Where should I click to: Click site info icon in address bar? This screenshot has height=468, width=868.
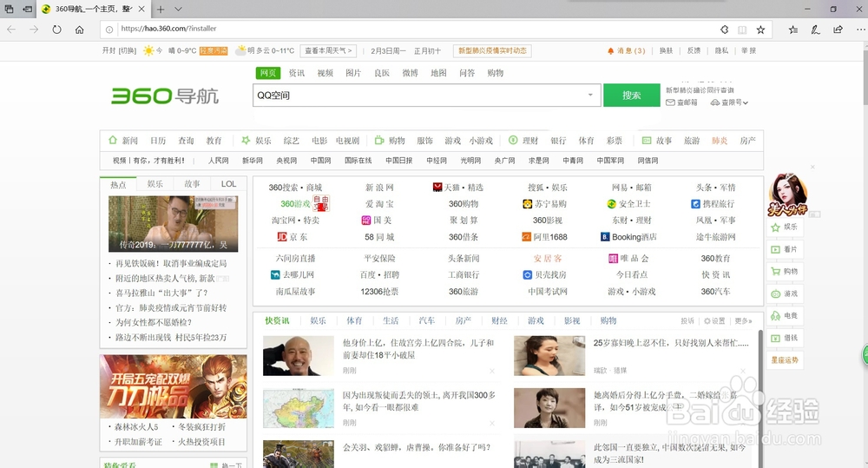click(x=109, y=30)
